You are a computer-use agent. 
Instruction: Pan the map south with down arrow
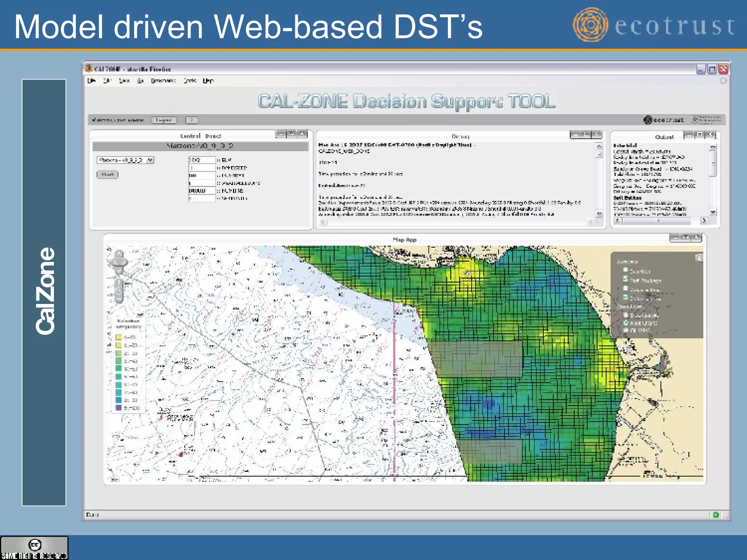(x=119, y=270)
